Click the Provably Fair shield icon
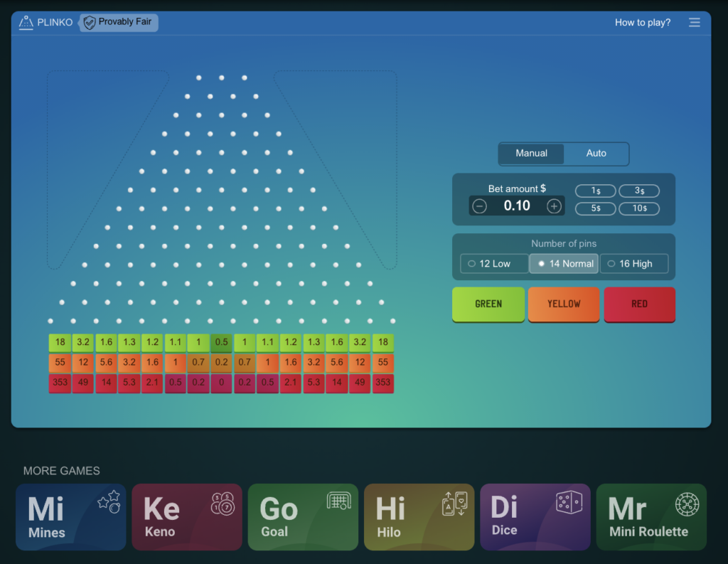Viewport: 728px width, 564px height. pos(90,23)
